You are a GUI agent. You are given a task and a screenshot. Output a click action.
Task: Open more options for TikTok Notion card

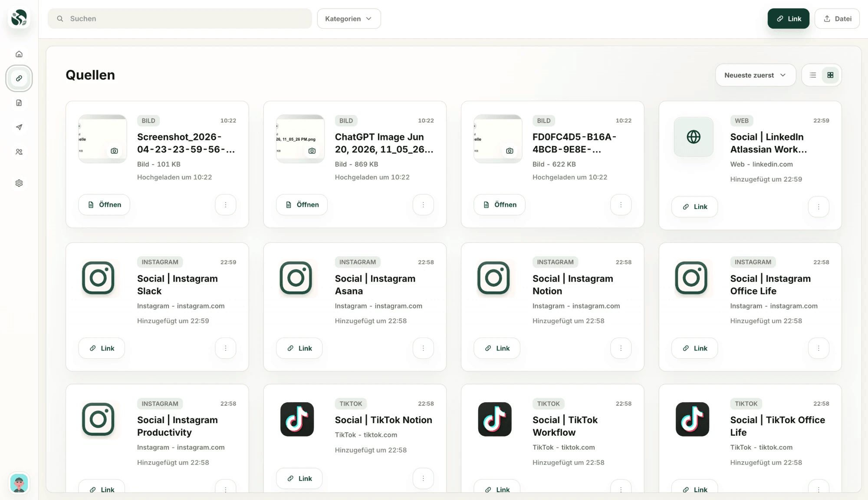(423, 478)
